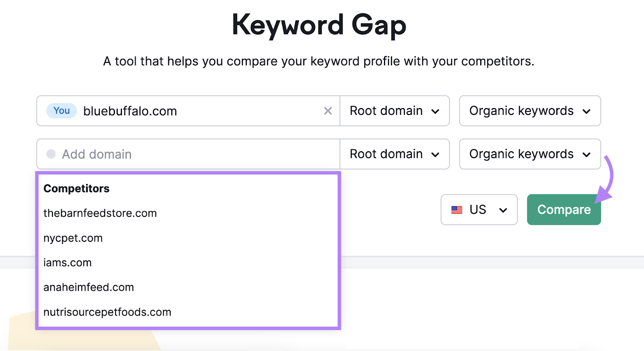The image size is (644, 351).
Task: Open the first Organic keywords dropdown
Action: (529, 111)
